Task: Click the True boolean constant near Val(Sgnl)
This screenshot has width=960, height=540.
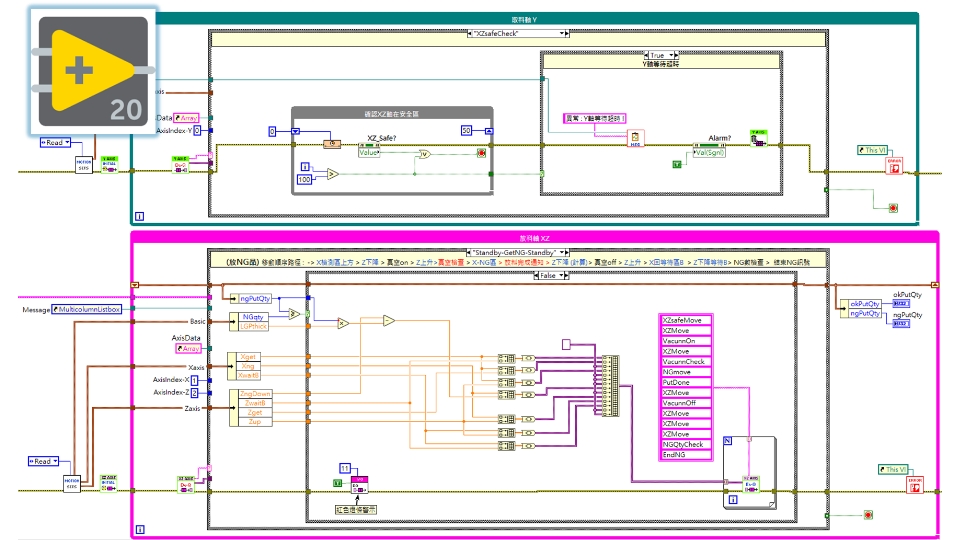Action: coord(676,162)
